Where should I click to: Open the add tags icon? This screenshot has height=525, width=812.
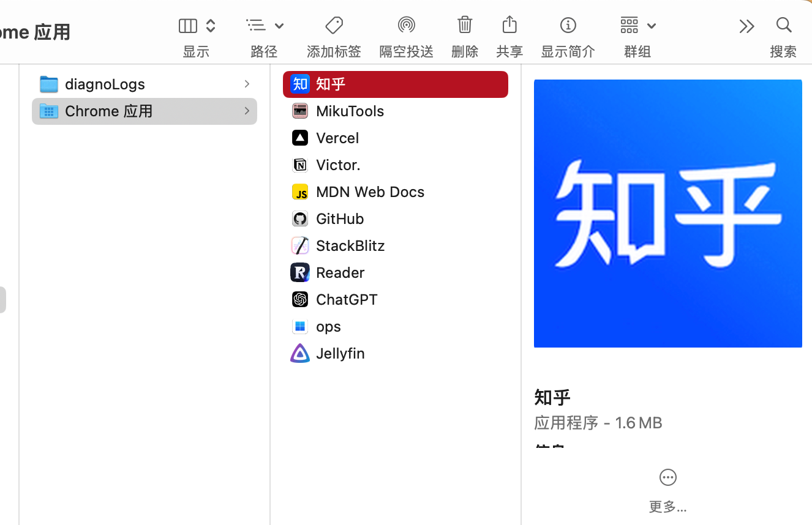click(334, 25)
